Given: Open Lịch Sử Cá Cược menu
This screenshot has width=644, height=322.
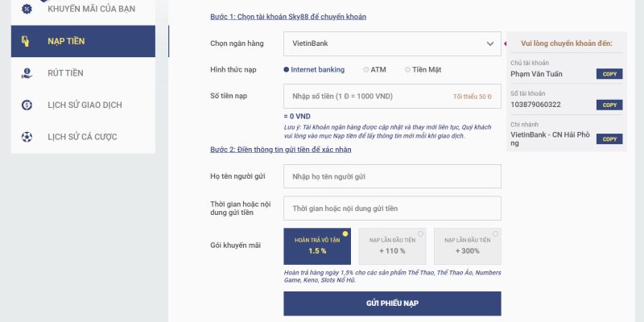Looking at the screenshot, I should coord(82,137).
